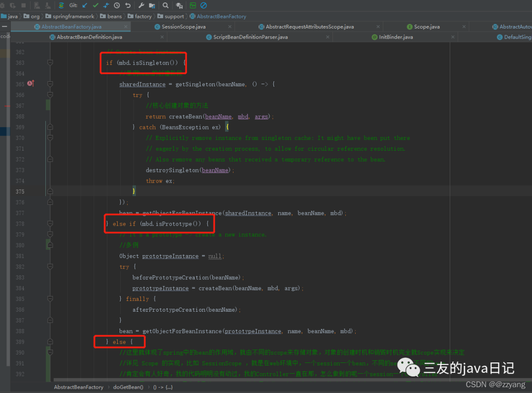Image resolution: width=532 pixels, height=393 pixels.
Task: Open InitBinder.java tab
Action: pyautogui.click(x=396, y=37)
